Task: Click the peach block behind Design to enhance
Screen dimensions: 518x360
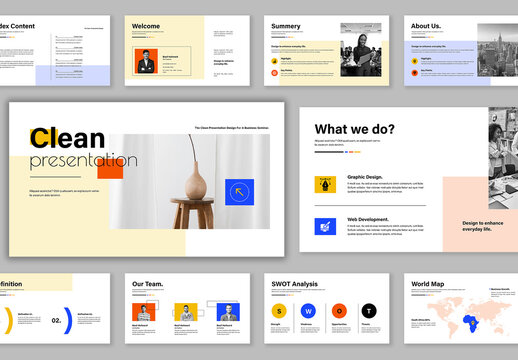Action: tap(480, 214)
